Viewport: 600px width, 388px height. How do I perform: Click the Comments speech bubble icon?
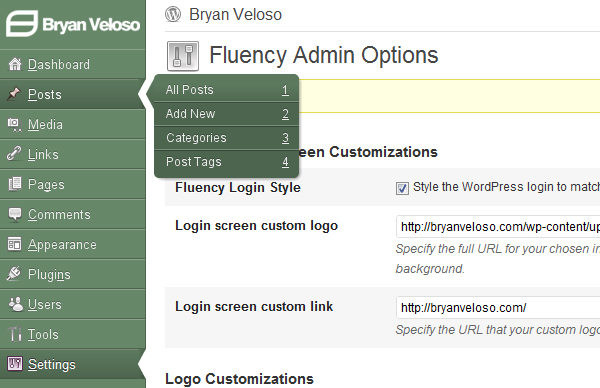click(15, 214)
